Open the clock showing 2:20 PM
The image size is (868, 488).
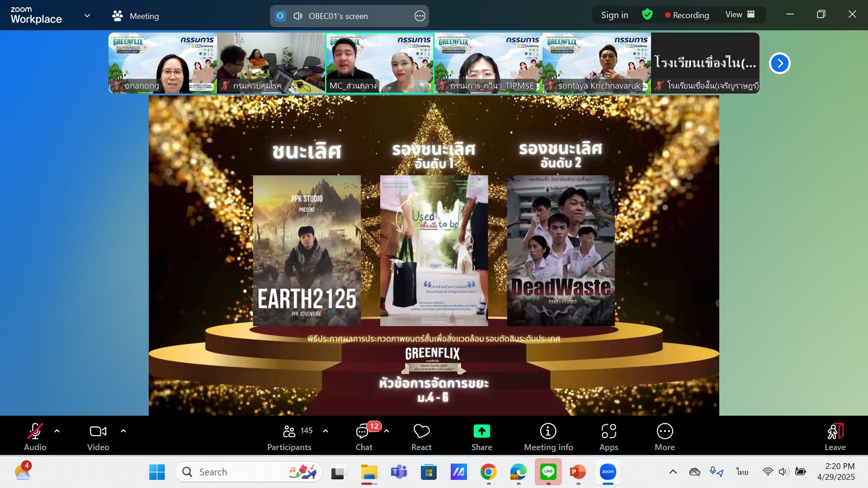(836, 472)
